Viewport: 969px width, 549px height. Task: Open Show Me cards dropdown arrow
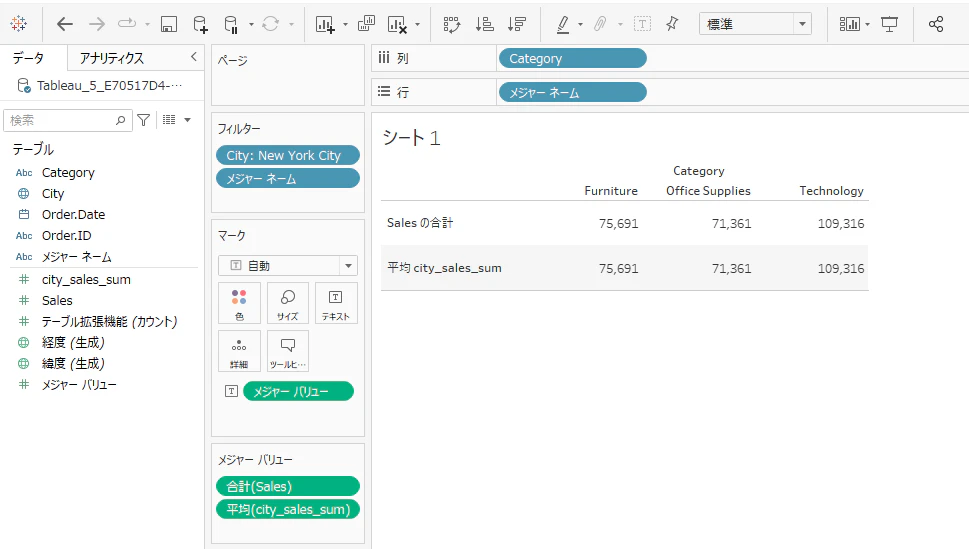868,25
